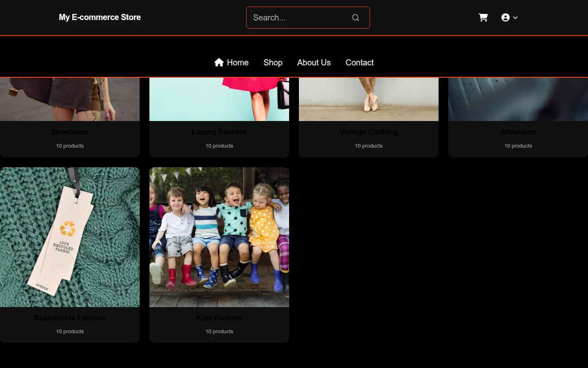Screen dimensions: 588x368
Task: Click the My E-commerce Store logo text
Action: (x=100, y=17)
